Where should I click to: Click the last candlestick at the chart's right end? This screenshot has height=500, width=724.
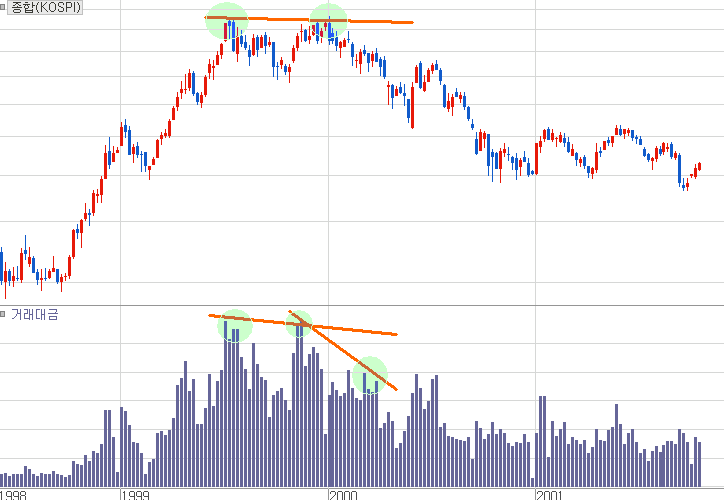pyautogui.click(x=699, y=166)
